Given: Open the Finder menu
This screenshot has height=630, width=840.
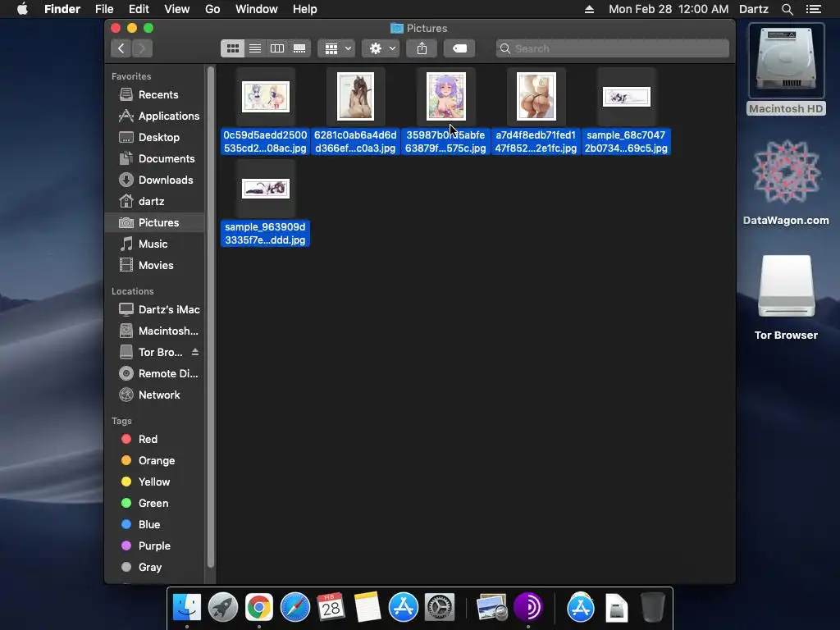Looking at the screenshot, I should coord(62,9).
